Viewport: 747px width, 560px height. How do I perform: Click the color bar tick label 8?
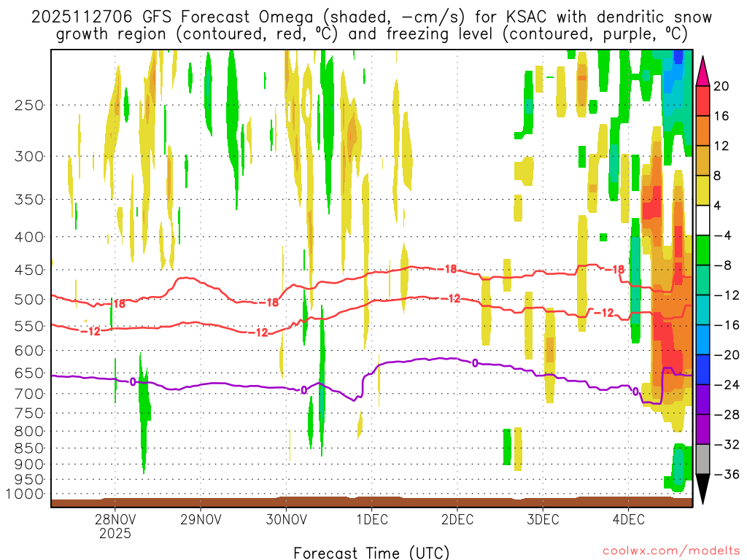coord(717,176)
